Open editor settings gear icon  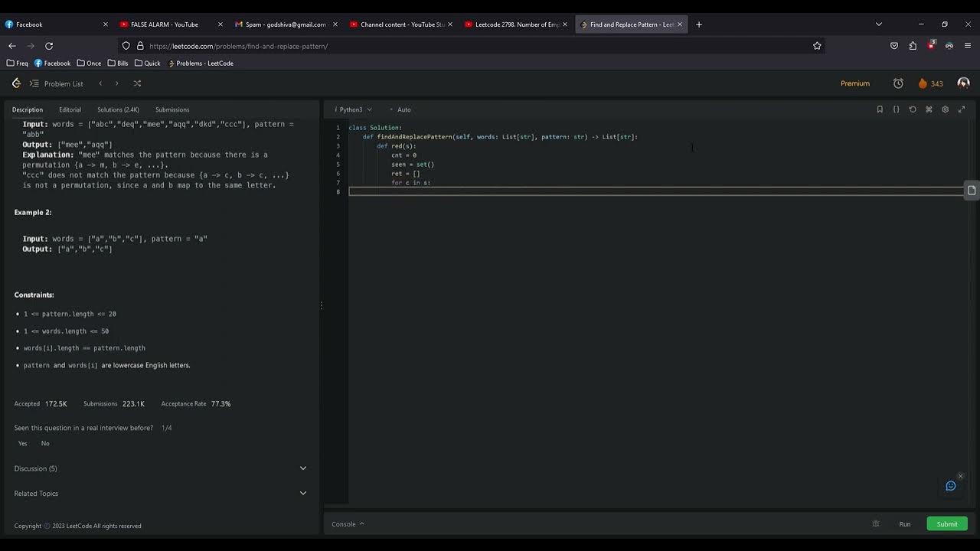tap(945, 109)
